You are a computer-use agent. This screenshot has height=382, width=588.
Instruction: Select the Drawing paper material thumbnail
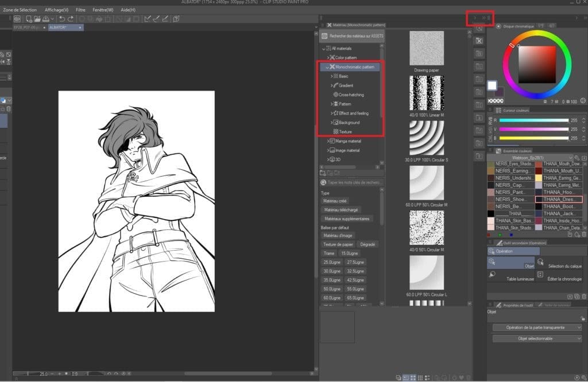pyautogui.click(x=427, y=48)
